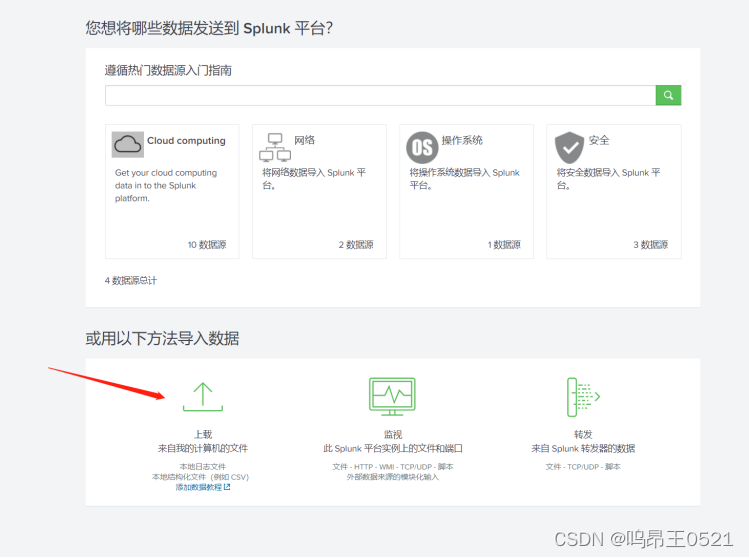Click '将操作系统数据导入 Splunk 平台' description

coord(464,179)
